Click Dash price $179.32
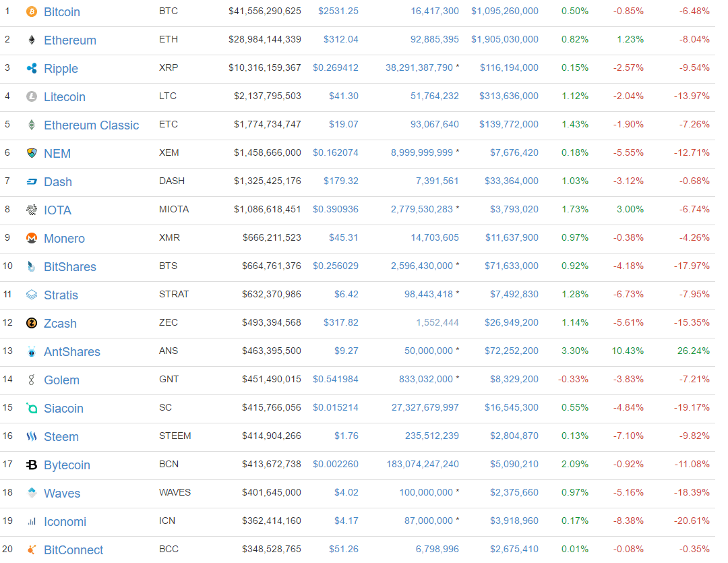This screenshot has width=728, height=563. point(341,181)
